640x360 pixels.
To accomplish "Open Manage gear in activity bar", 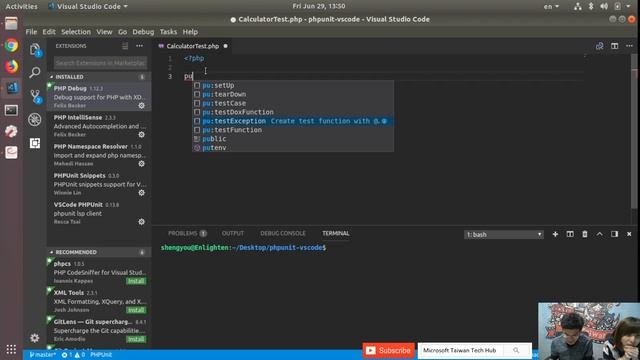I will (35, 338).
